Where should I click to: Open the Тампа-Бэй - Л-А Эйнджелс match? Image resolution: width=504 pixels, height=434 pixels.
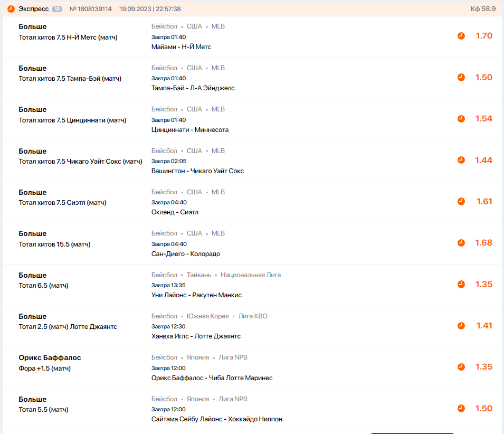(193, 88)
